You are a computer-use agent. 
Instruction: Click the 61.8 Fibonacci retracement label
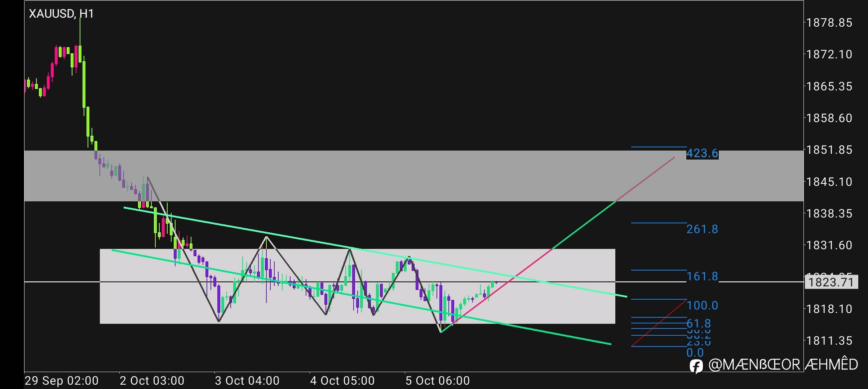698,323
